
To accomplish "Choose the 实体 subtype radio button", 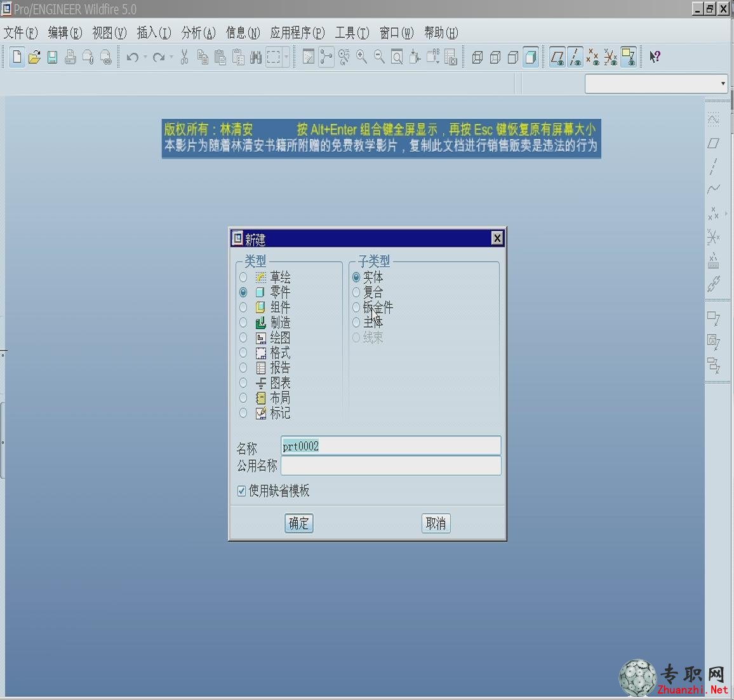I will [356, 277].
